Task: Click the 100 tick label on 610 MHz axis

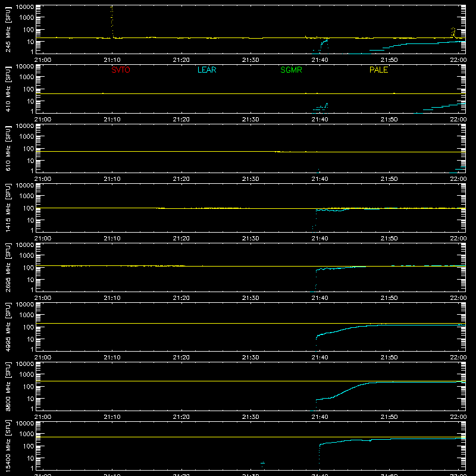Action: point(29,149)
